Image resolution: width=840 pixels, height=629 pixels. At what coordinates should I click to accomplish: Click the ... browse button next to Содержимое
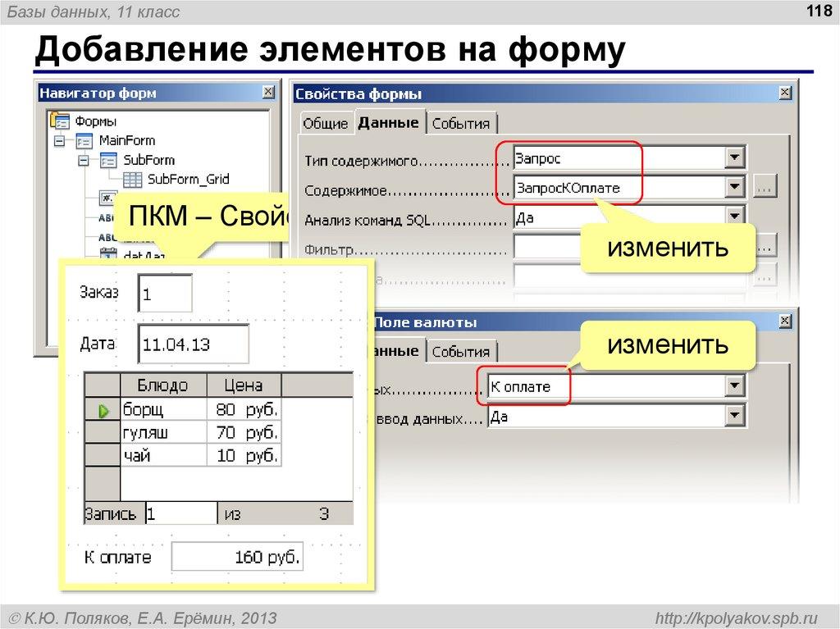(x=765, y=185)
